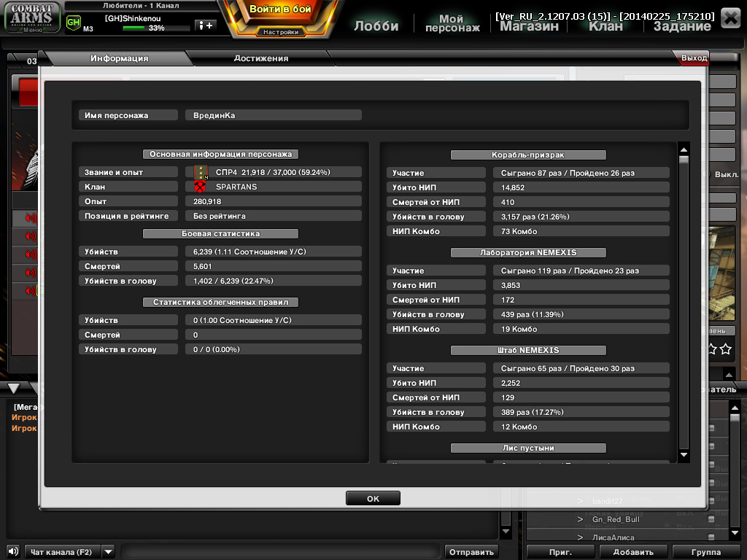Close the game with the X icon
Image resolution: width=747 pixels, height=560 pixels.
730,18
